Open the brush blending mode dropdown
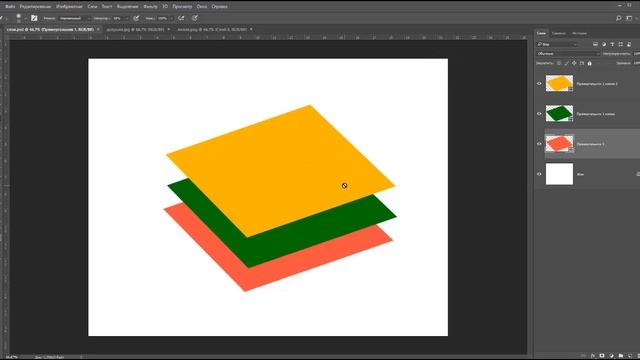The image size is (640, 360). [x=74, y=18]
